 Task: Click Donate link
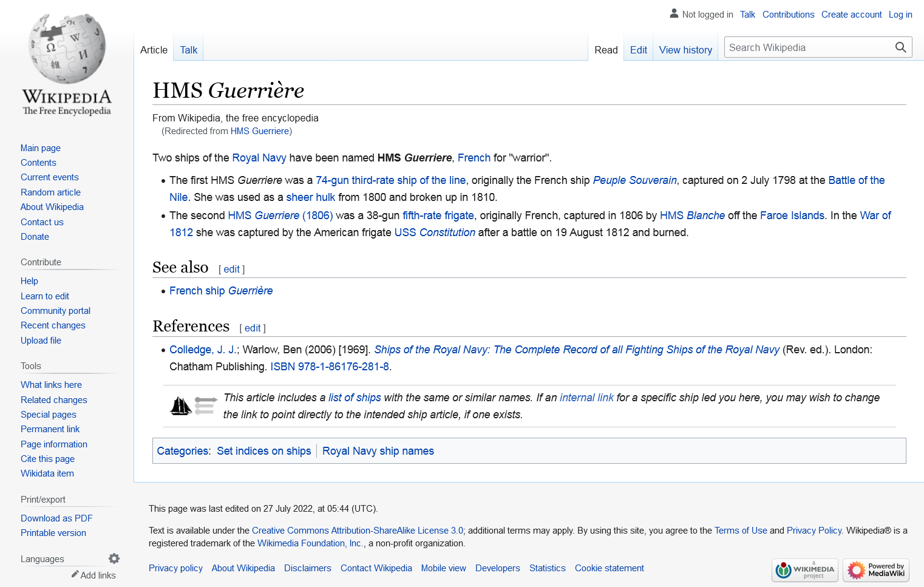(x=35, y=237)
